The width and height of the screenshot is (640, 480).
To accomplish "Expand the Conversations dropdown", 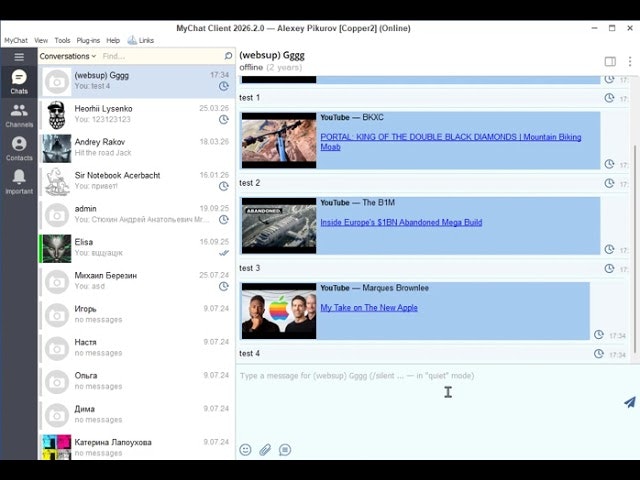I will [68, 56].
